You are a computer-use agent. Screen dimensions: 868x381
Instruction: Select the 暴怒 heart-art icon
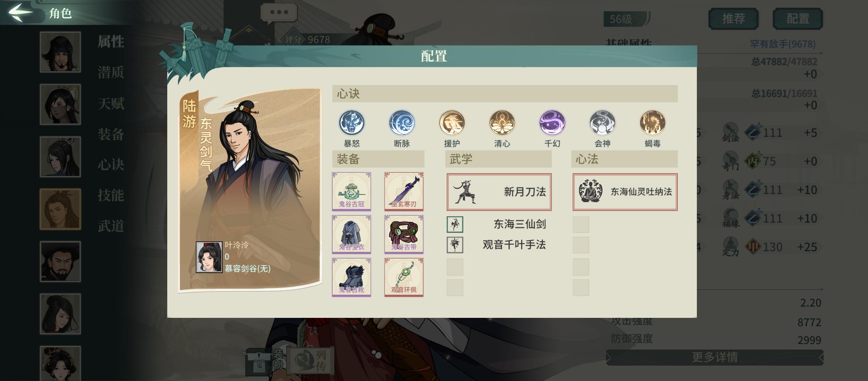(352, 123)
